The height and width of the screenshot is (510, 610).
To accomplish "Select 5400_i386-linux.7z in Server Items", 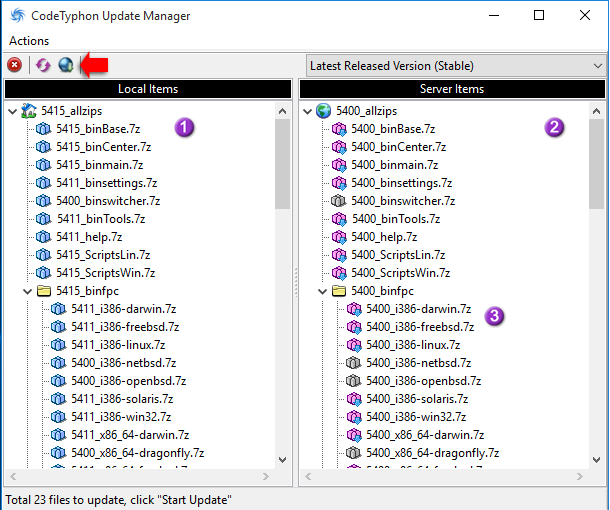I will point(413,345).
